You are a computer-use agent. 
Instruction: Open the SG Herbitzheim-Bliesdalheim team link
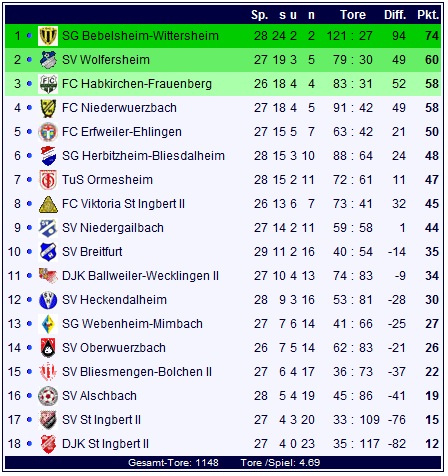143,156
